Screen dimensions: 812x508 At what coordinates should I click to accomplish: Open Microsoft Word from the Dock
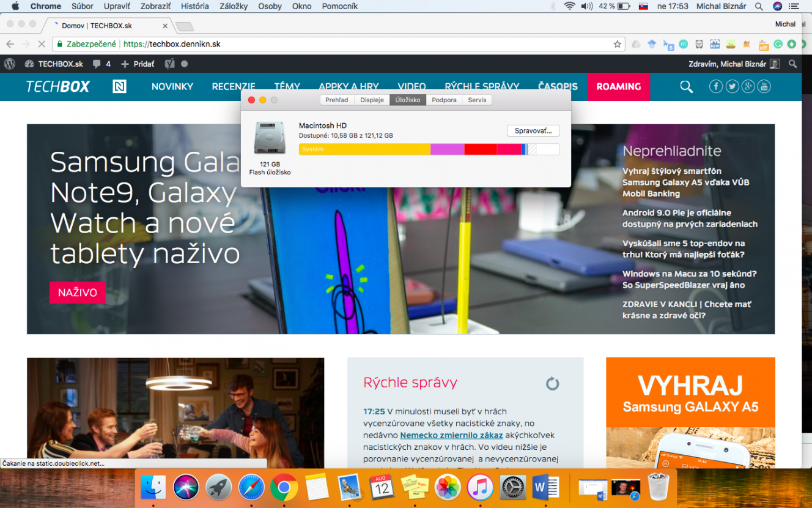(x=545, y=488)
